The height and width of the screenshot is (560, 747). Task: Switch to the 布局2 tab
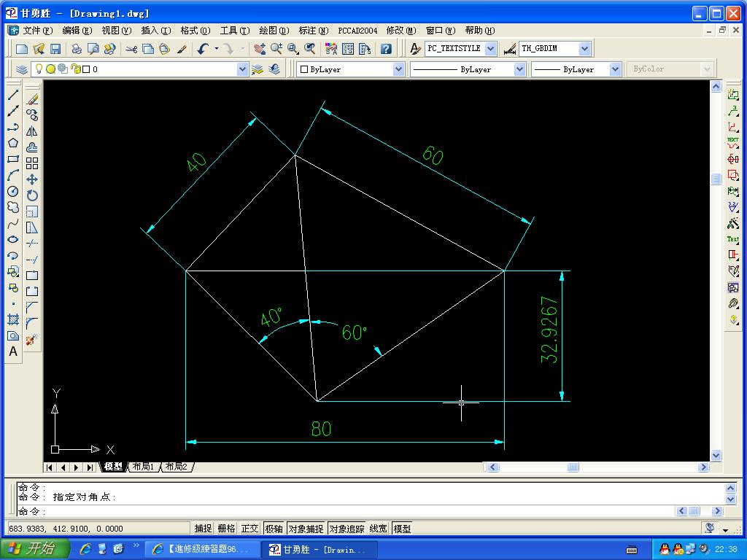click(177, 467)
